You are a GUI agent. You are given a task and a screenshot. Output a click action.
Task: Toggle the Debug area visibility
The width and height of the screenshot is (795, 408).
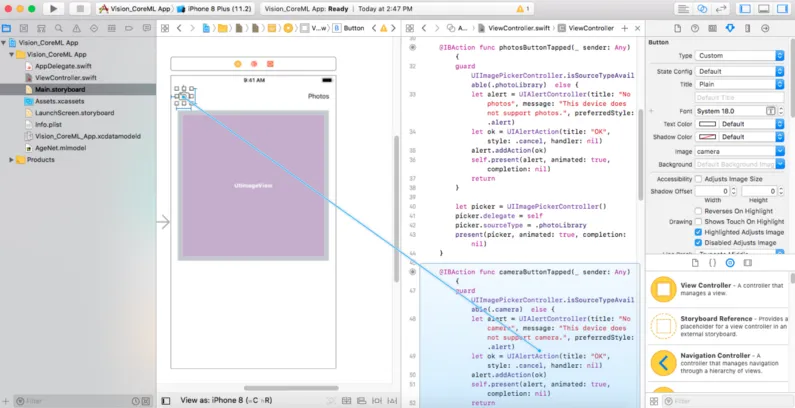(x=764, y=9)
